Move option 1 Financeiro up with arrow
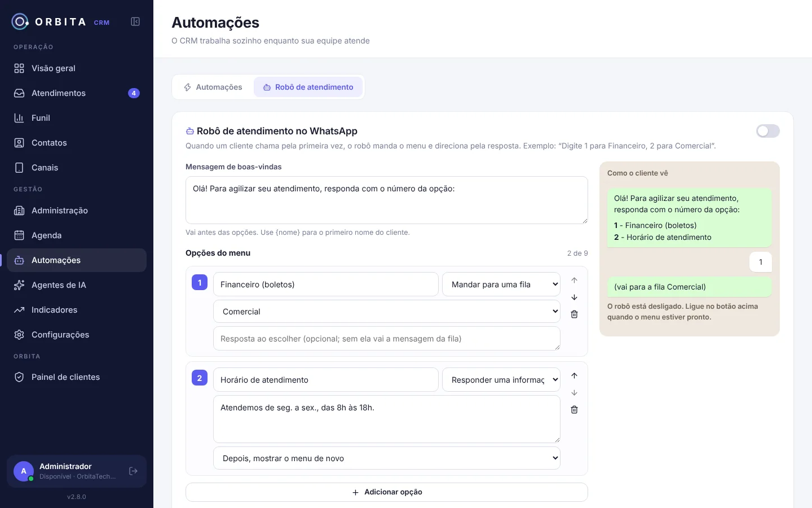 (574, 280)
